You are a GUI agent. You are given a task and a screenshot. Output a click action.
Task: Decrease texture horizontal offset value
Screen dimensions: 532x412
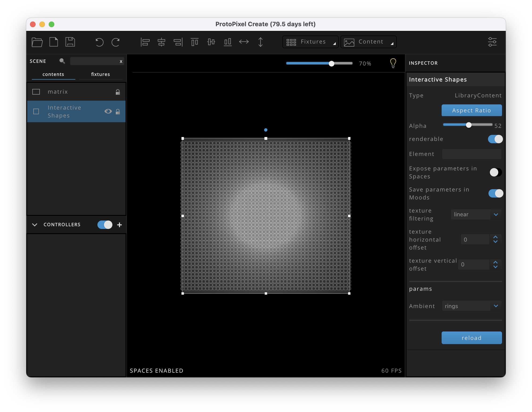[x=495, y=242]
